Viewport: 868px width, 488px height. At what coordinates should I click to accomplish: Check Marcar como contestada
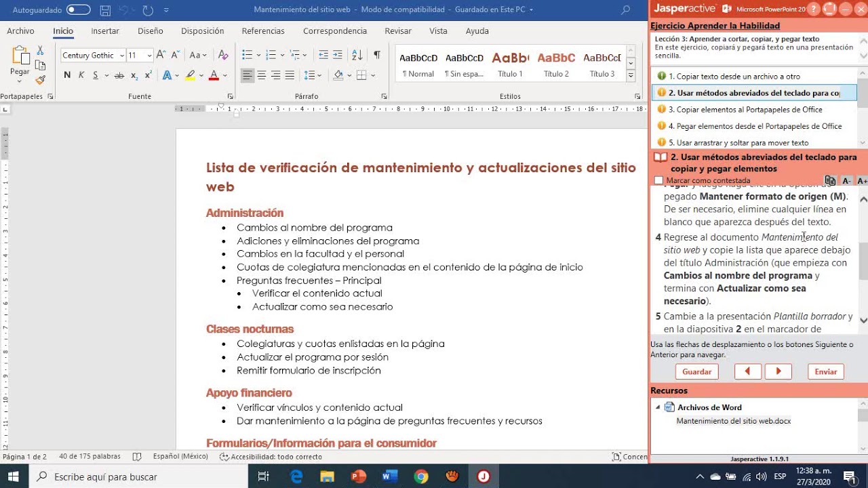658,181
